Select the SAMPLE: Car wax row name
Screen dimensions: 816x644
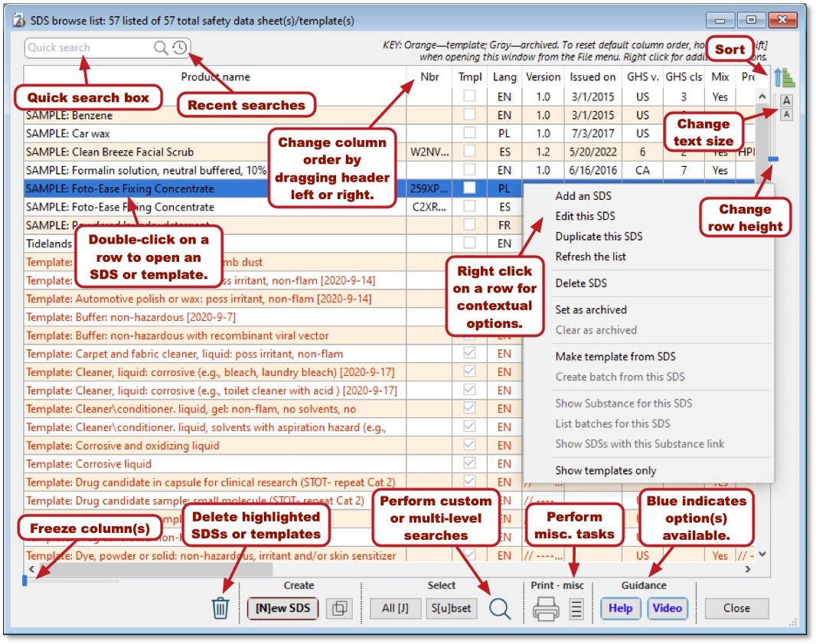tap(68, 133)
